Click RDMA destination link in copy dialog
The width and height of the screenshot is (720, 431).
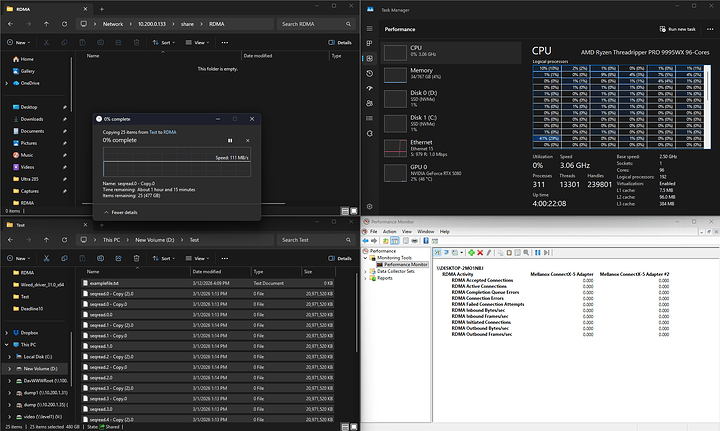170,132
